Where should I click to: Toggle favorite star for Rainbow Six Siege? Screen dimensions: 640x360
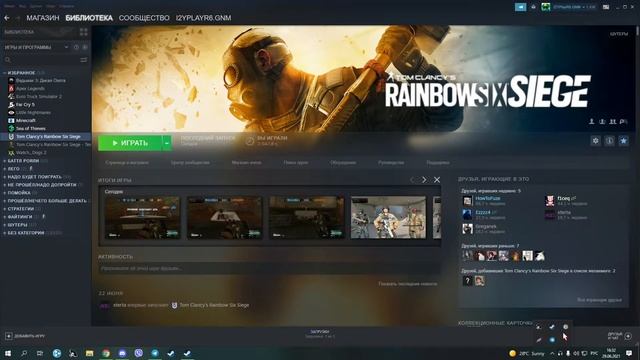click(623, 141)
